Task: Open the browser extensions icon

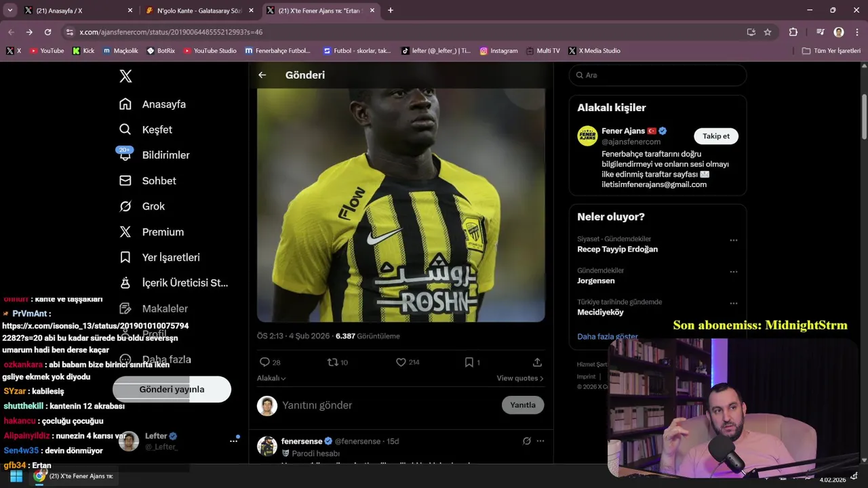Action: [x=793, y=32]
